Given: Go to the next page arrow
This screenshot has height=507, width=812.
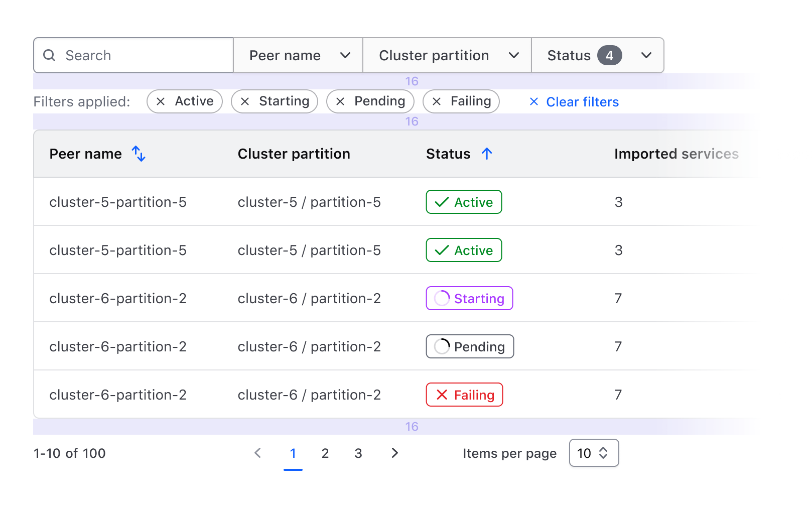Looking at the screenshot, I should [394, 453].
